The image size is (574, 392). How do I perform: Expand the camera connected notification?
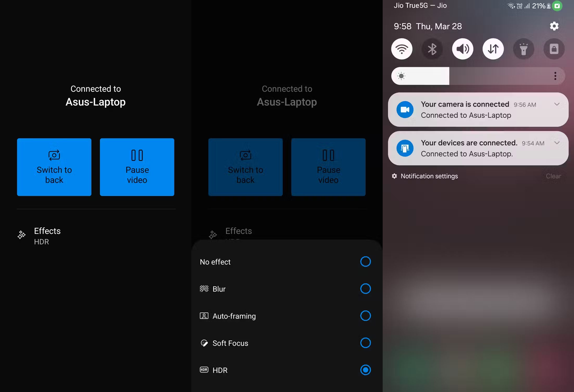(557, 104)
